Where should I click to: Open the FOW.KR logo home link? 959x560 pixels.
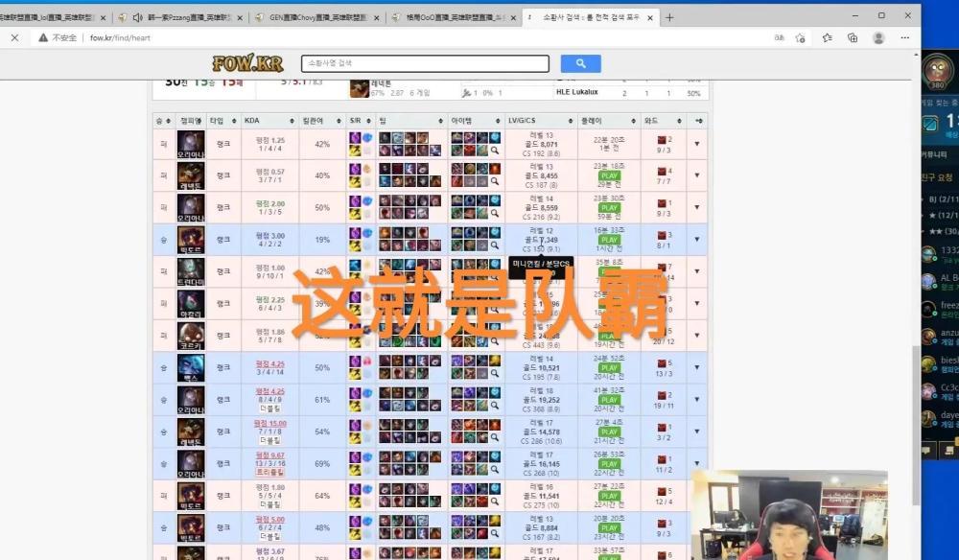(247, 63)
